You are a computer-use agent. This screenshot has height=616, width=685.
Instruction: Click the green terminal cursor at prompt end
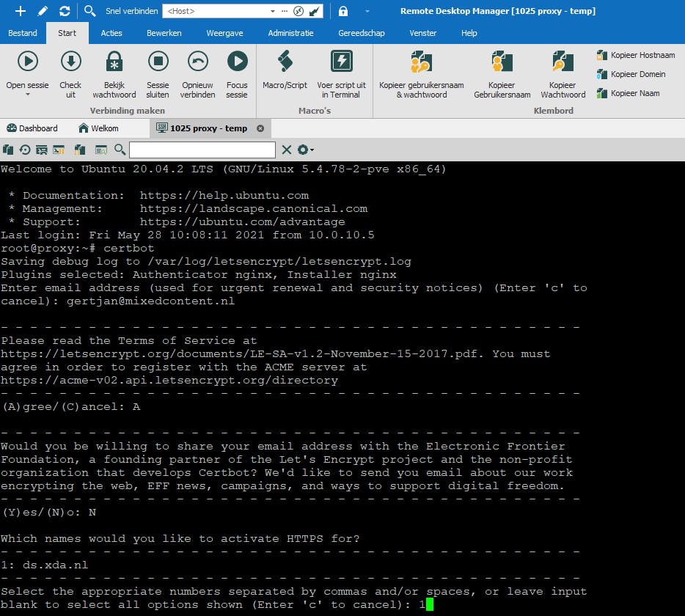pyautogui.click(x=430, y=605)
